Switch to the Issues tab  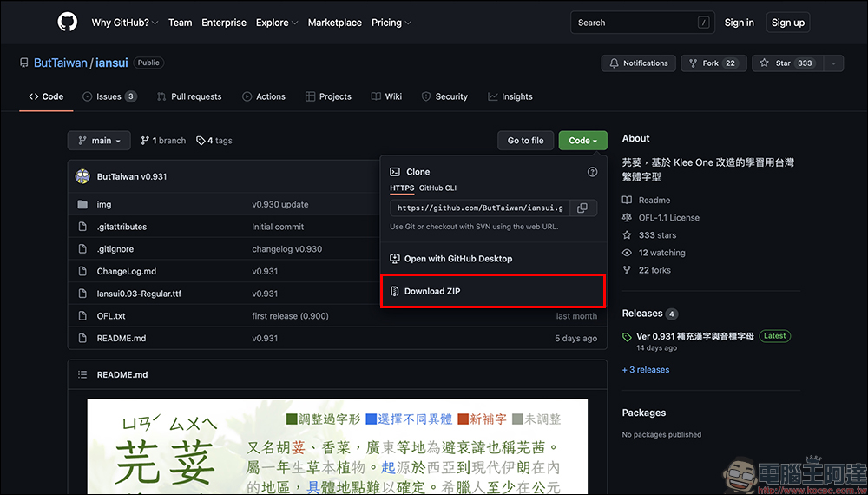[109, 96]
